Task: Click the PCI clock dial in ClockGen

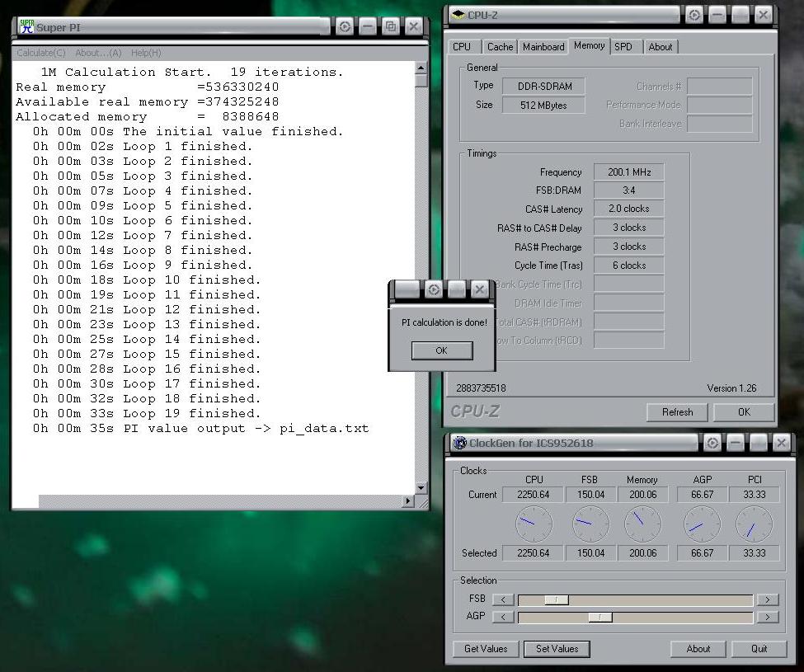Action: coord(755,524)
